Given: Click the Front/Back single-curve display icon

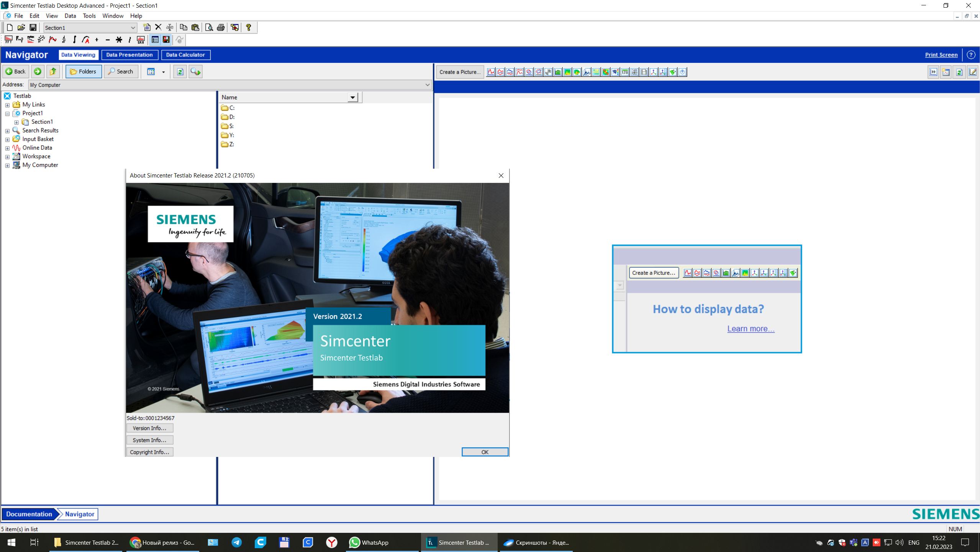Looking at the screenshot, I should [491, 72].
